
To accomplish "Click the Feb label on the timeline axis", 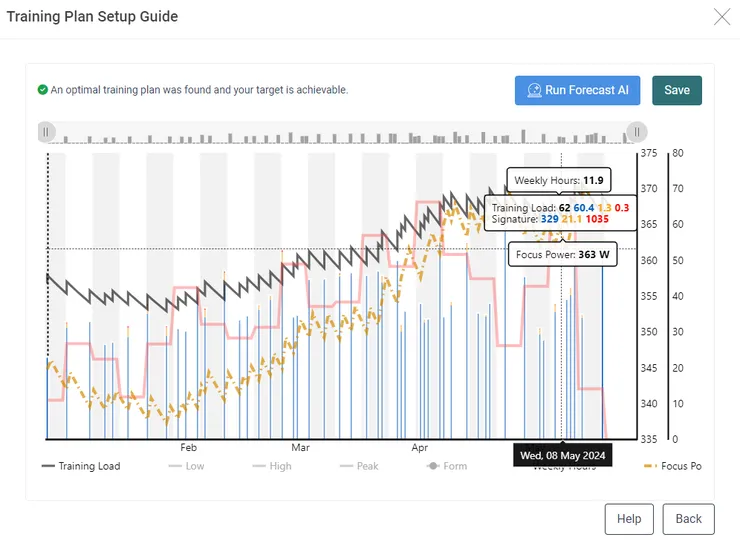I will pyautogui.click(x=188, y=447).
